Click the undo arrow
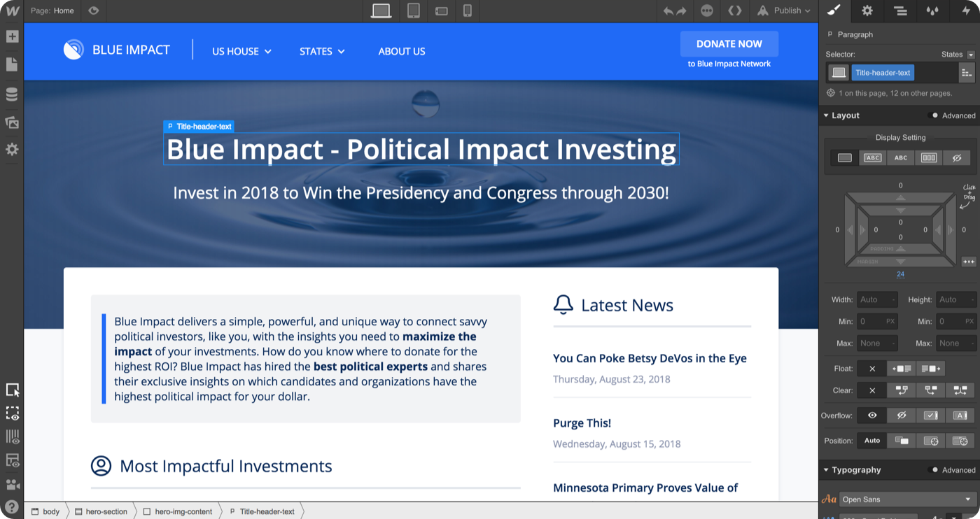The image size is (980, 519). point(668,10)
